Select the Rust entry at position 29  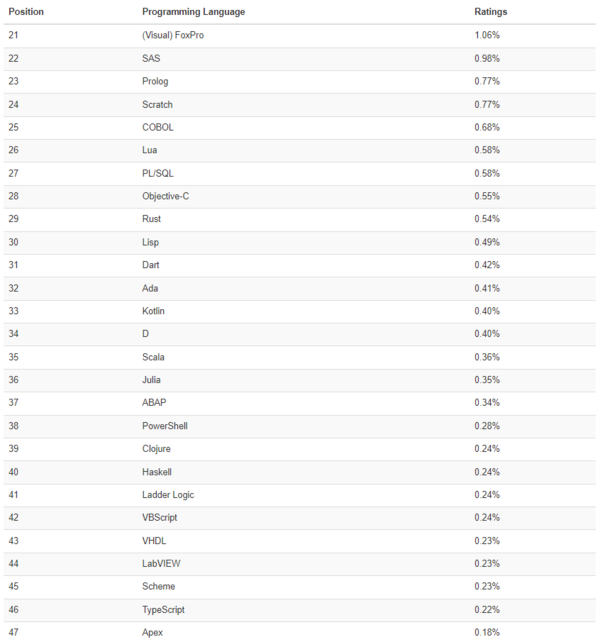[x=152, y=219]
